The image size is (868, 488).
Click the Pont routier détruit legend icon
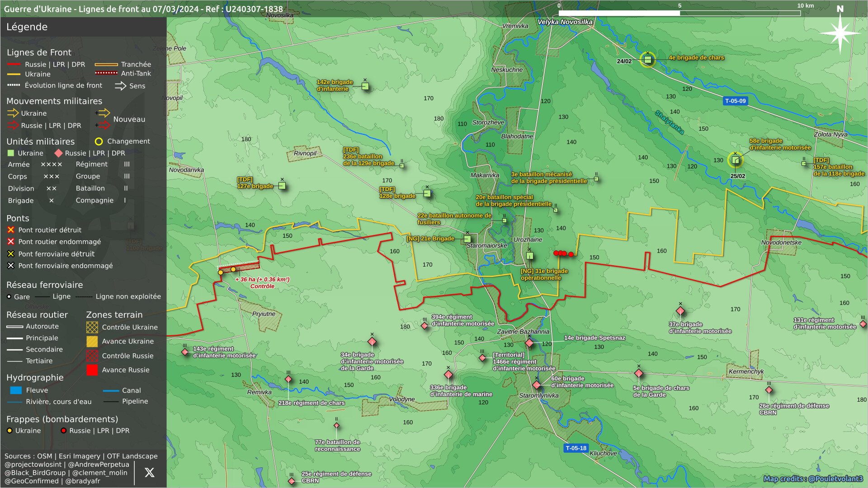click(11, 230)
